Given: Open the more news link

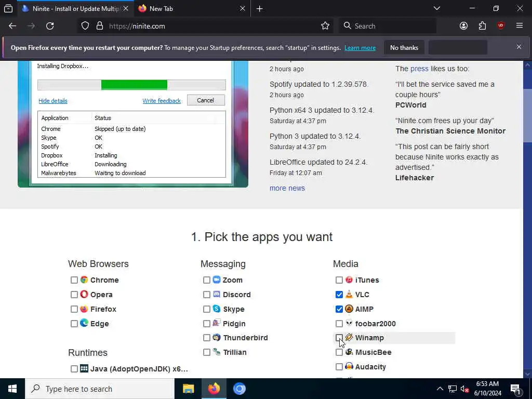Looking at the screenshot, I should [x=287, y=188].
